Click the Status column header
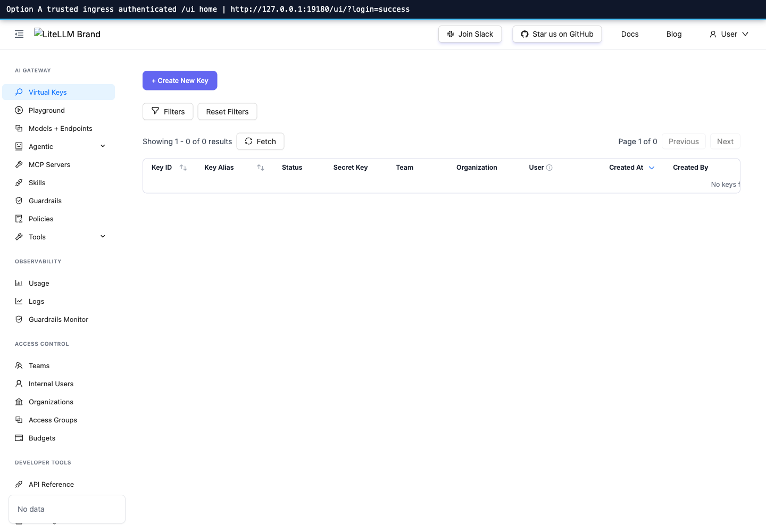 click(x=292, y=168)
